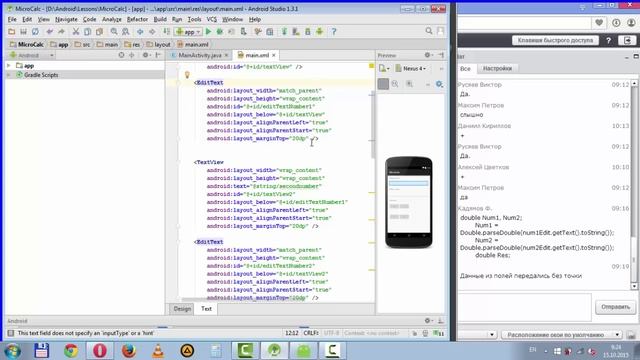640x360 pixels.
Task: Click the Open folder toolbar icon
Action: tap(11, 31)
